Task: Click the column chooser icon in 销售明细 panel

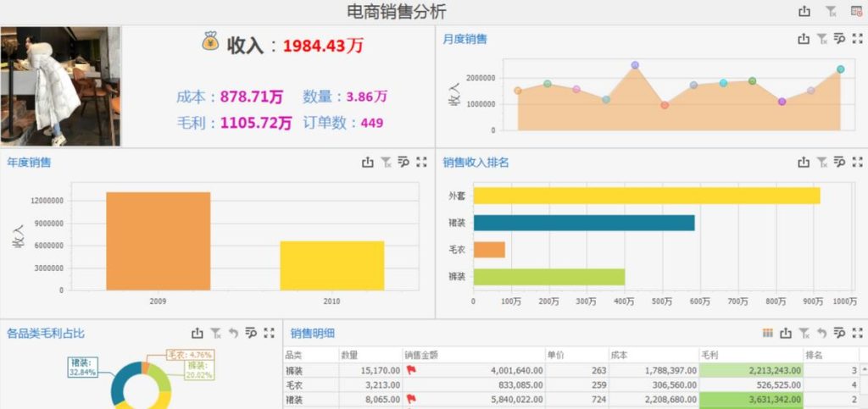Action: [767, 333]
